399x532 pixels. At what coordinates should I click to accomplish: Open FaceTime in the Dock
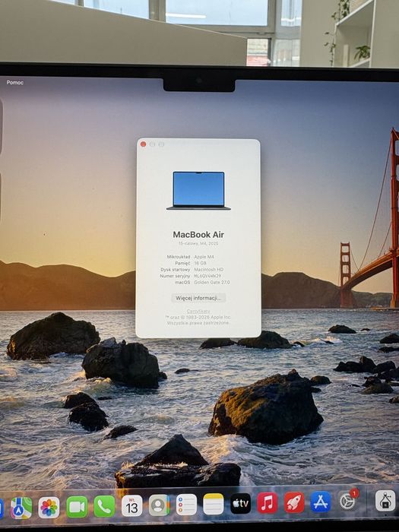[77, 507]
